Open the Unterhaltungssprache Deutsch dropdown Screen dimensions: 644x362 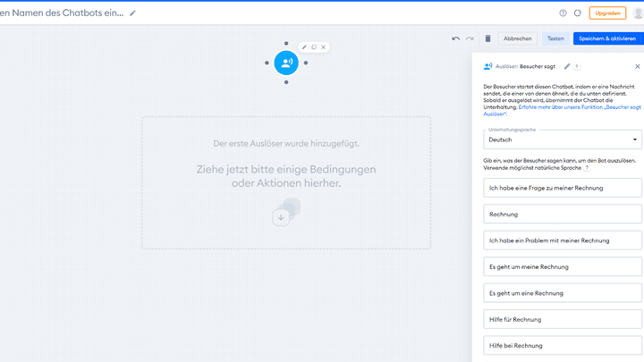click(563, 139)
